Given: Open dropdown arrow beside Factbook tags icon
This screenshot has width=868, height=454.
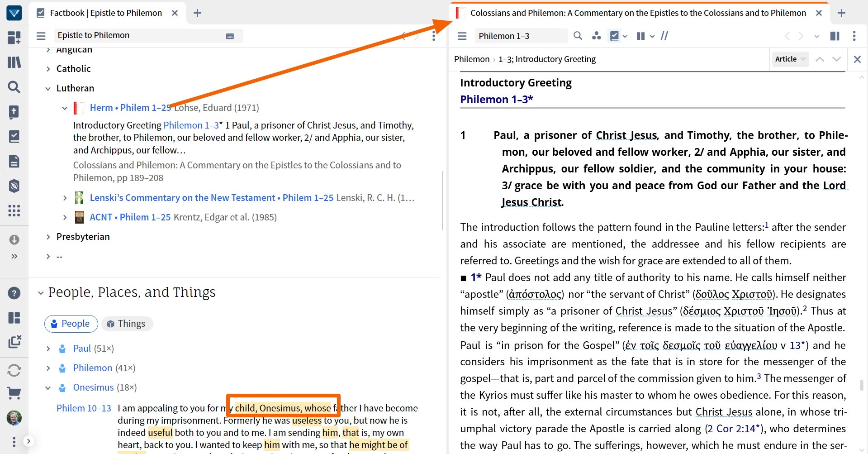Looking at the screenshot, I should (x=625, y=36).
